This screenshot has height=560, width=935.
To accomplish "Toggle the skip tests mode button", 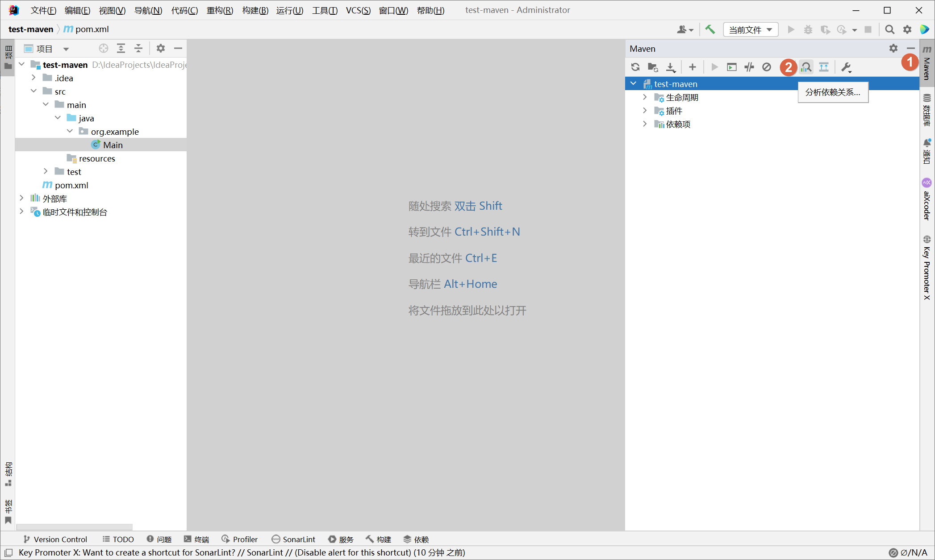I will [x=766, y=67].
